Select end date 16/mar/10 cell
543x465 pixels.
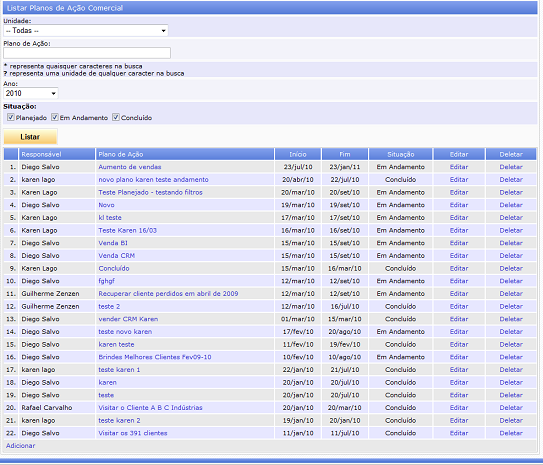pyautogui.click(x=345, y=268)
